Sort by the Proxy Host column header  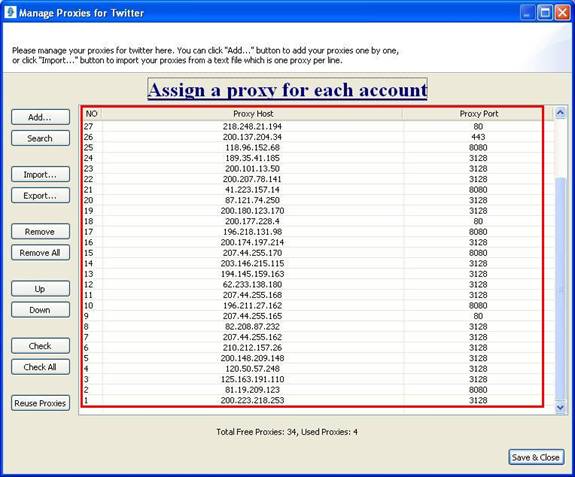[x=253, y=114]
